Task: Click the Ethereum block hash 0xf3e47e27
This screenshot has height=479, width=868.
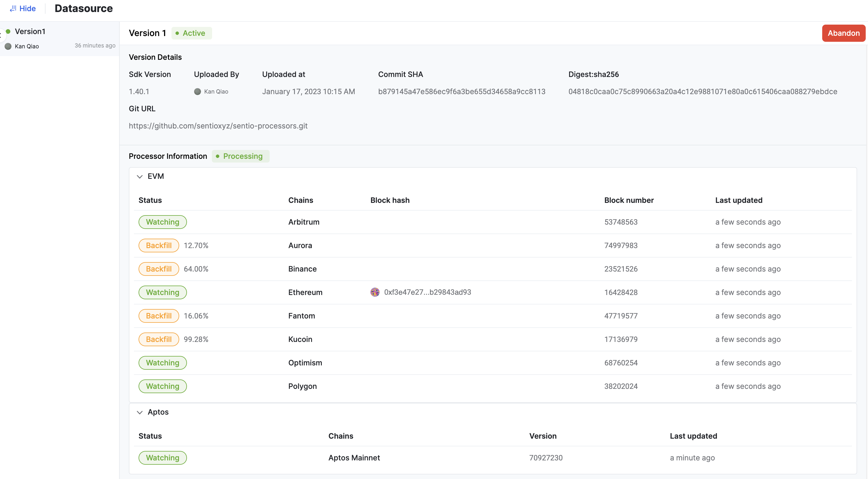Action: tap(427, 292)
